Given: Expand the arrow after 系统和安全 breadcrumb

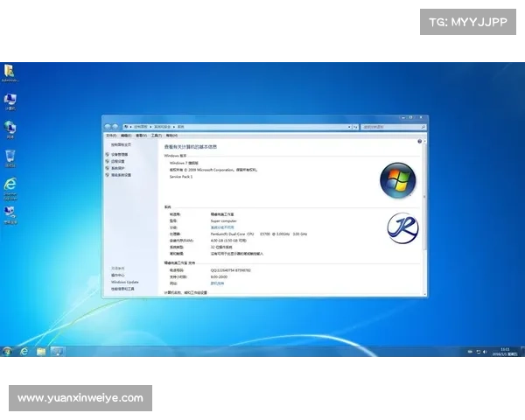Looking at the screenshot, I should coord(174,127).
